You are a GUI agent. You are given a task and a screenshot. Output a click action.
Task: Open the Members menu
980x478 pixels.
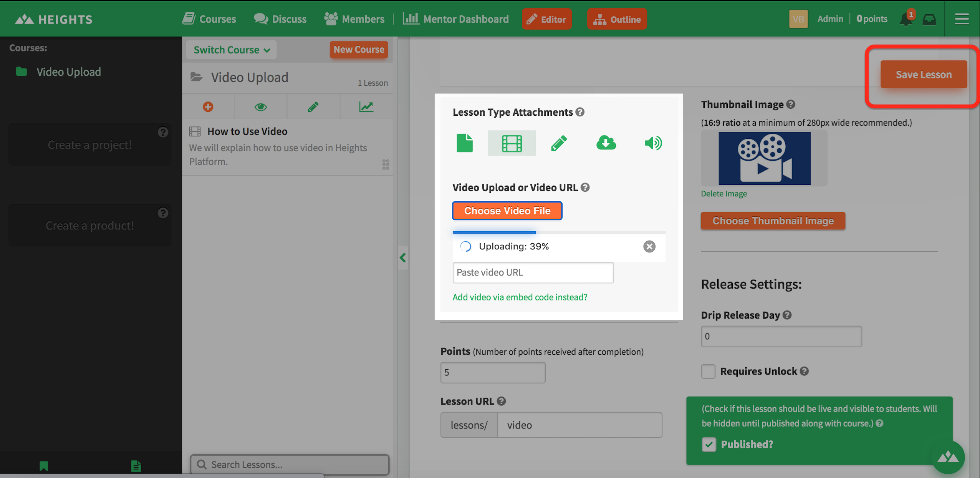click(354, 19)
